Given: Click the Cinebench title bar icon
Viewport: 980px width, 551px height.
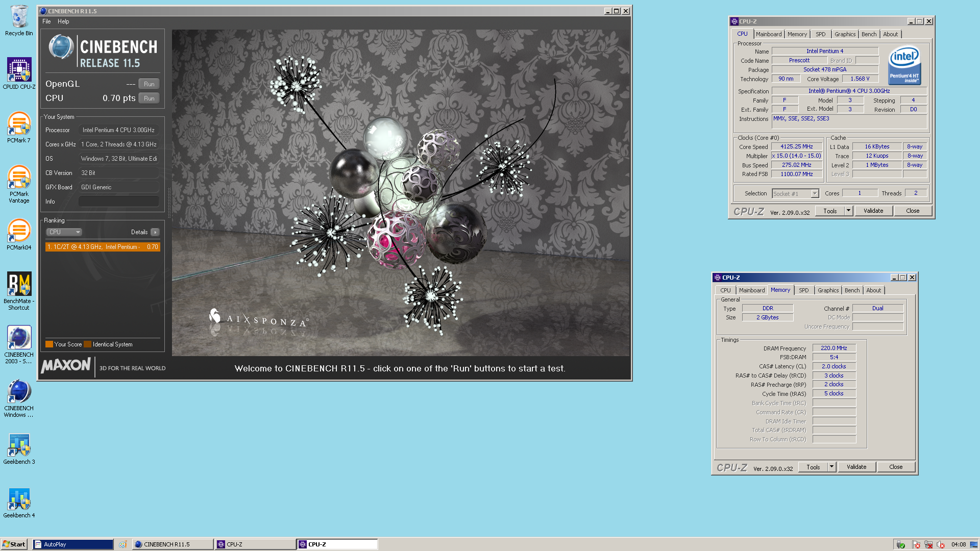Looking at the screenshot, I should click(x=43, y=11).
